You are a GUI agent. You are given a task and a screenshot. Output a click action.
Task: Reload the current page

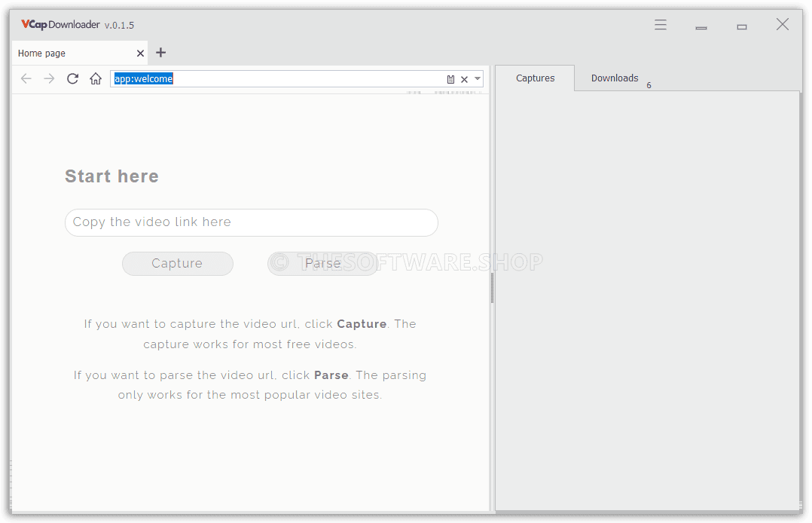click(x=72, y=79)
